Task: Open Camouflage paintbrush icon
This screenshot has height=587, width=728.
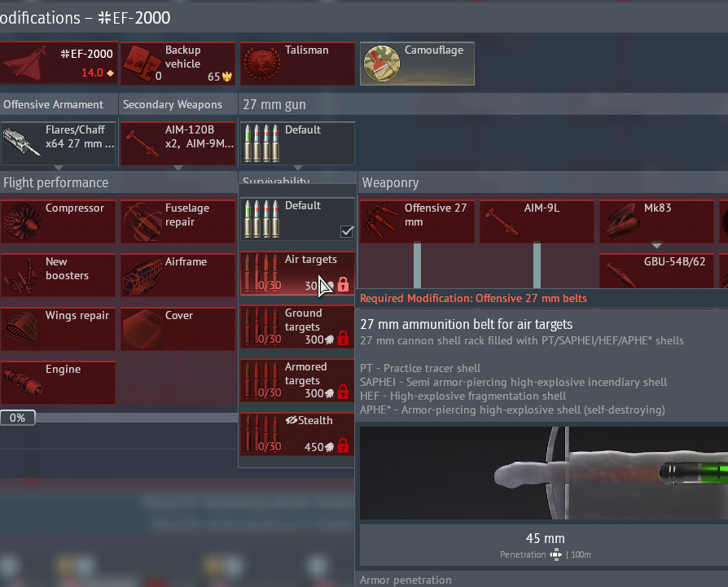Action: 382,64
